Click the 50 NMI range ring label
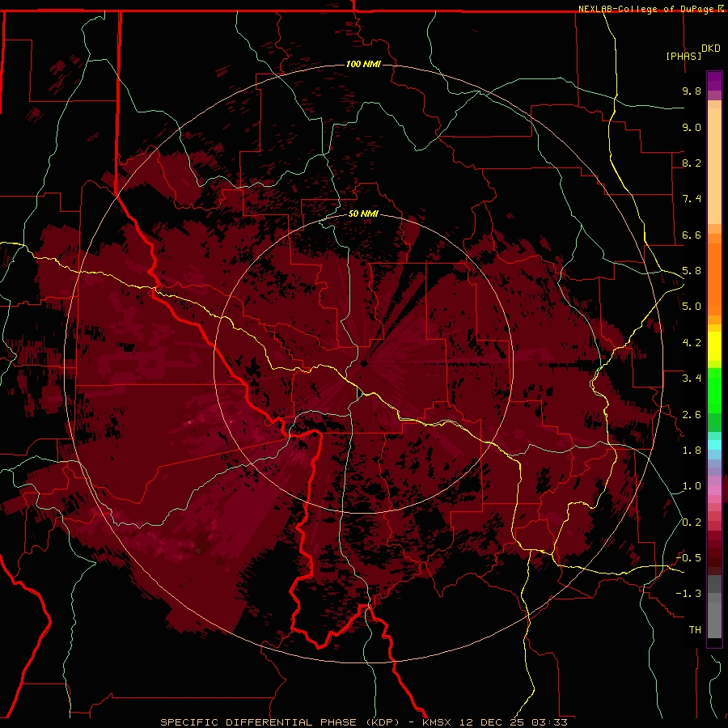Screen dimensions: 728x728 click(363, 214)
